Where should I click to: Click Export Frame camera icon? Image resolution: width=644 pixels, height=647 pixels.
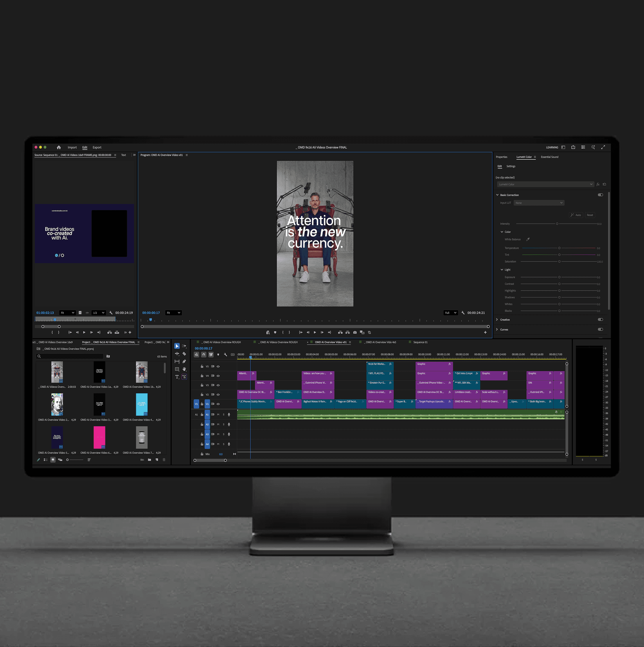coord(355,332)
